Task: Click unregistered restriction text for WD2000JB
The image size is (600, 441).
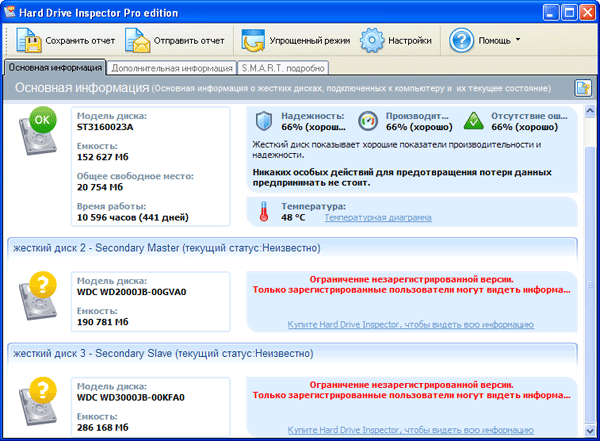Action: pos(411,284)
